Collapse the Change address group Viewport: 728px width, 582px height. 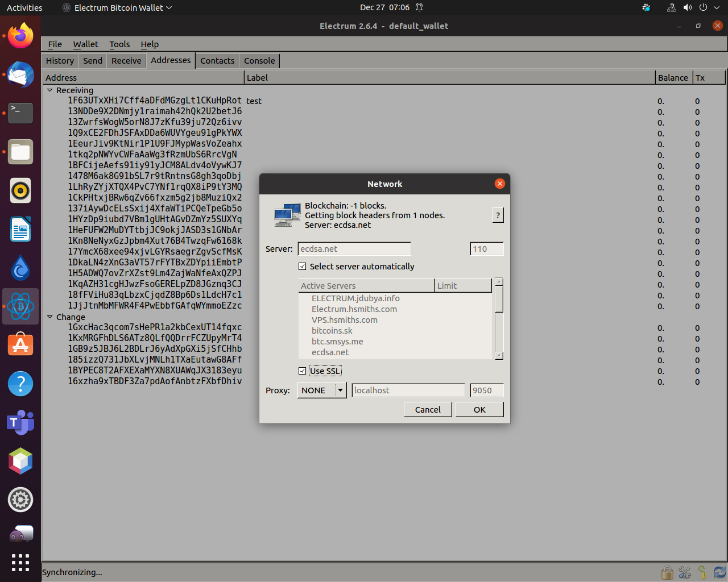[50, 317]
